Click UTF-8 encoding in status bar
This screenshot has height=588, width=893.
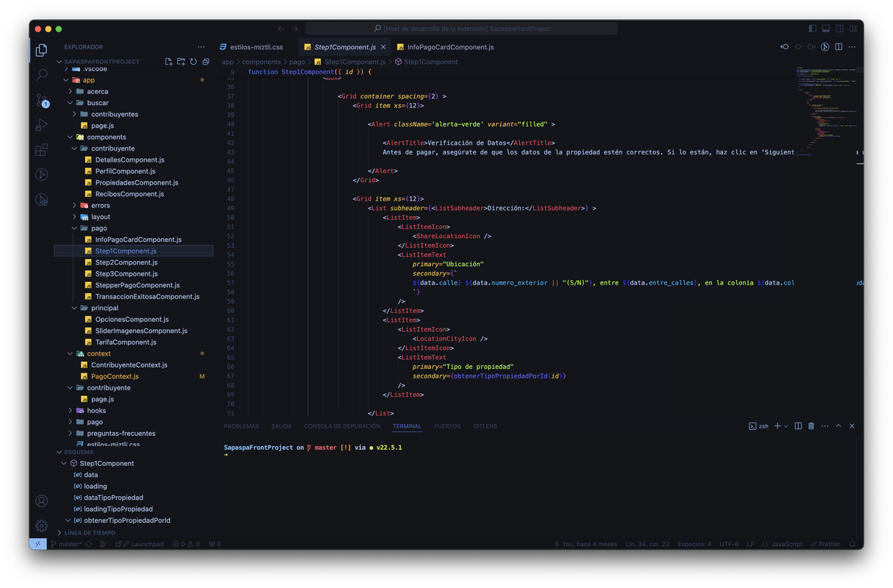click(x=729, y=544)
